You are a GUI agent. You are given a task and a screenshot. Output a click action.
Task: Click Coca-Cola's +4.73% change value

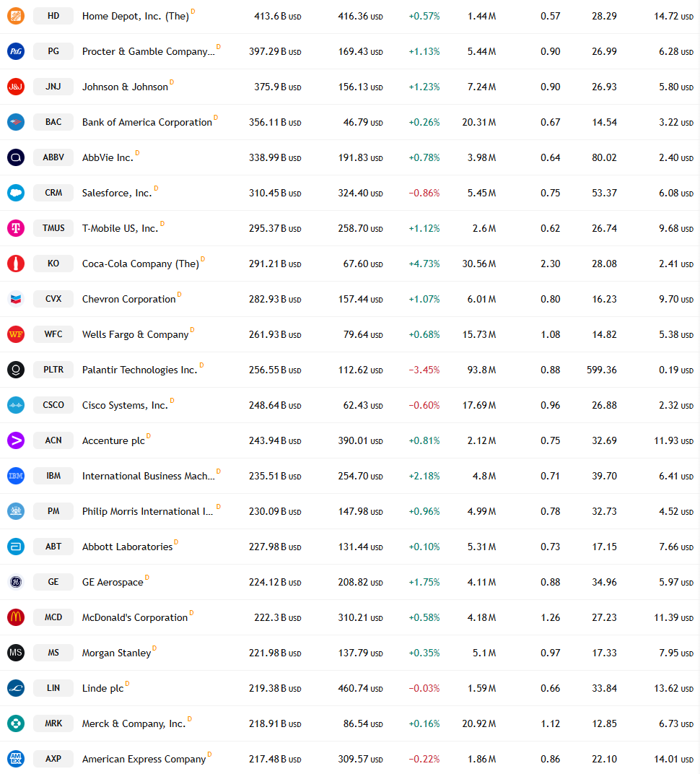pos(424,264)
